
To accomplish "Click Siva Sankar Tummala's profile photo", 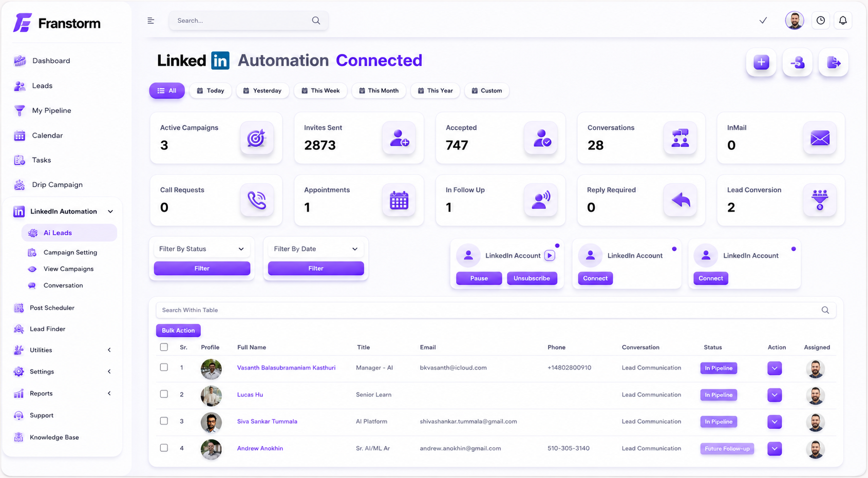I will (211, 423).
